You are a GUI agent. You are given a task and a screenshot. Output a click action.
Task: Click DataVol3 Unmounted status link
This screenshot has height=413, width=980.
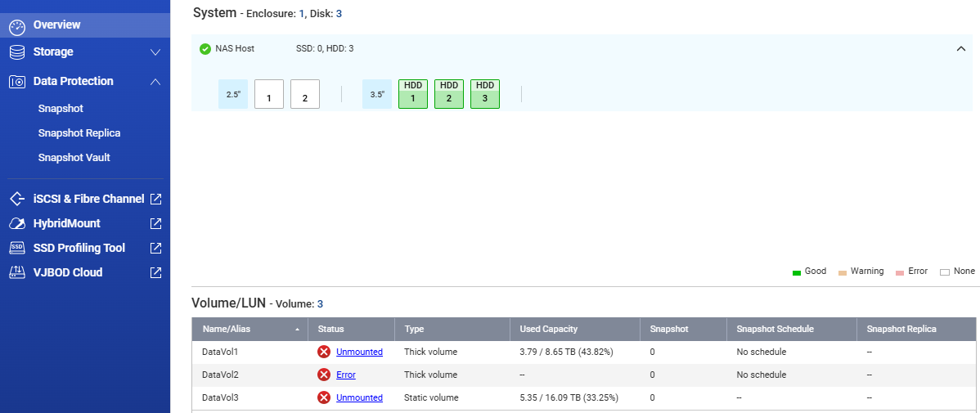pyautogui.click(x=359, y=397)
